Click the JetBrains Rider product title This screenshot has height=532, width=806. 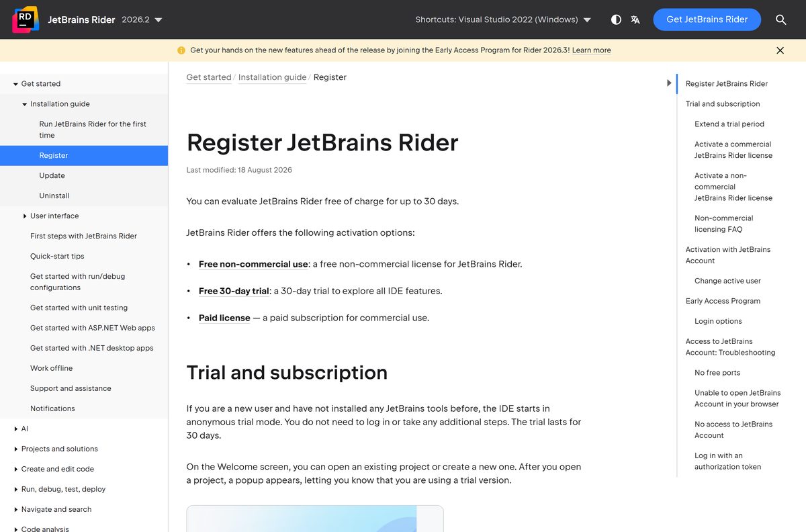(81, 19)
